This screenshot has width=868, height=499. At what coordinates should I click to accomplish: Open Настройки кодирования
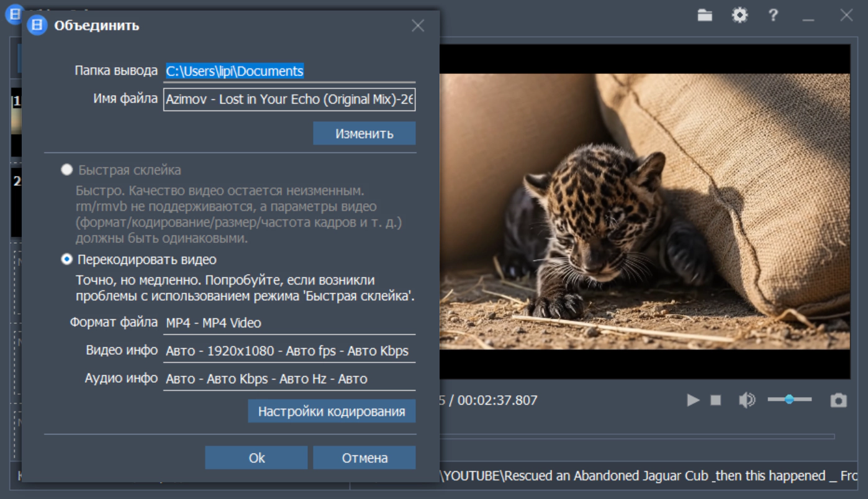[x=332, y=411]
